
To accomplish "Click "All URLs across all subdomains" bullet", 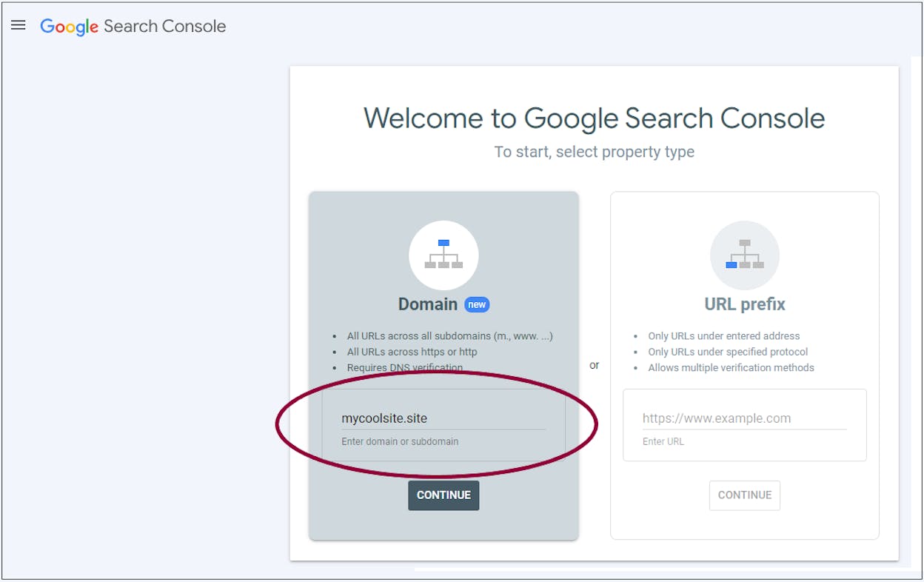I will click(449, 336).
